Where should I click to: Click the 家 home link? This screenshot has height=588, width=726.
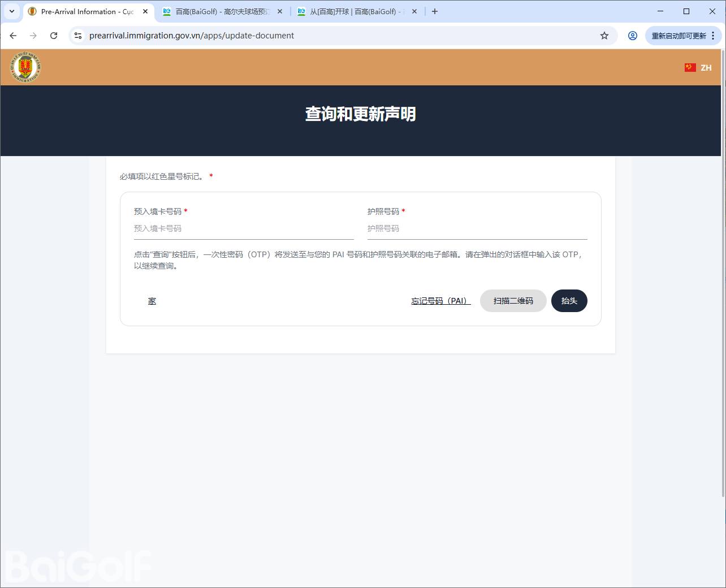[152, 301]
